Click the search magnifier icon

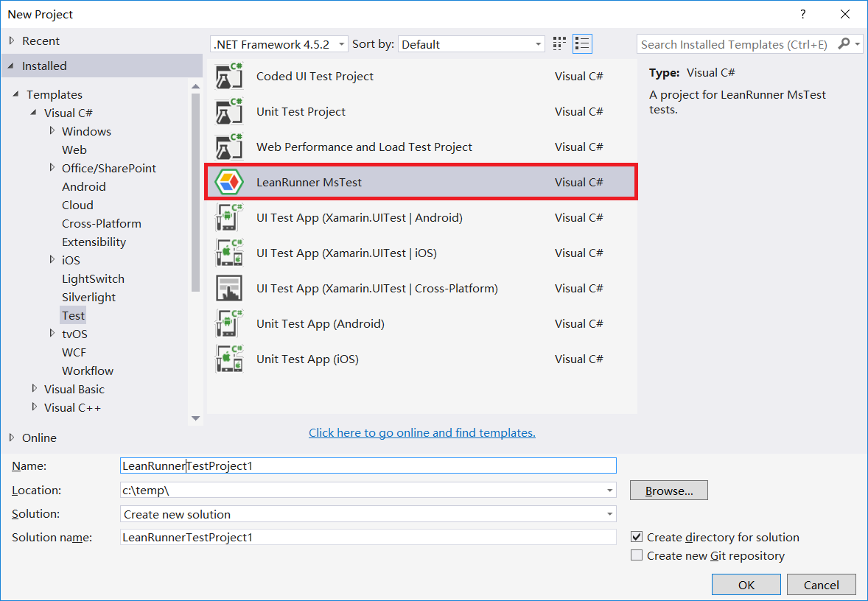[x=844, y=43]
